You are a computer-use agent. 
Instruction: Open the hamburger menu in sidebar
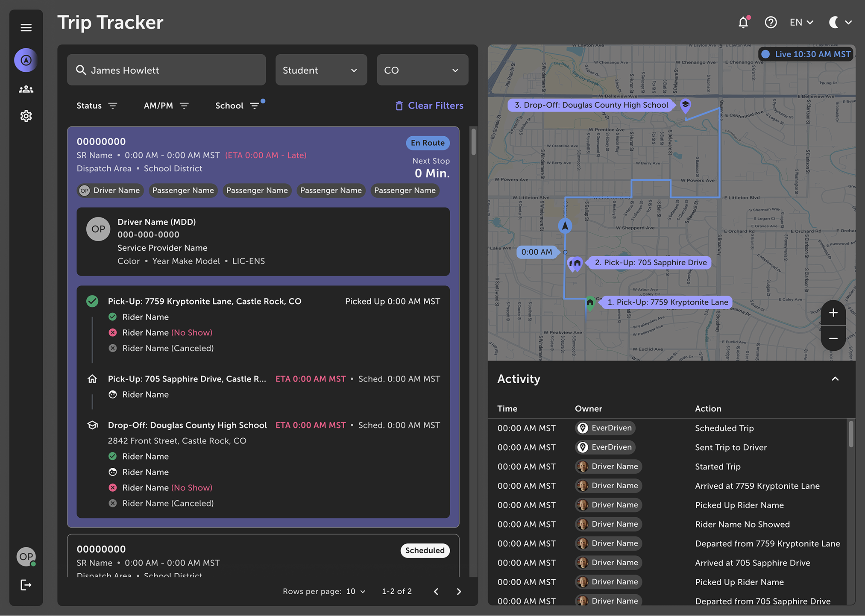[26, 28]
